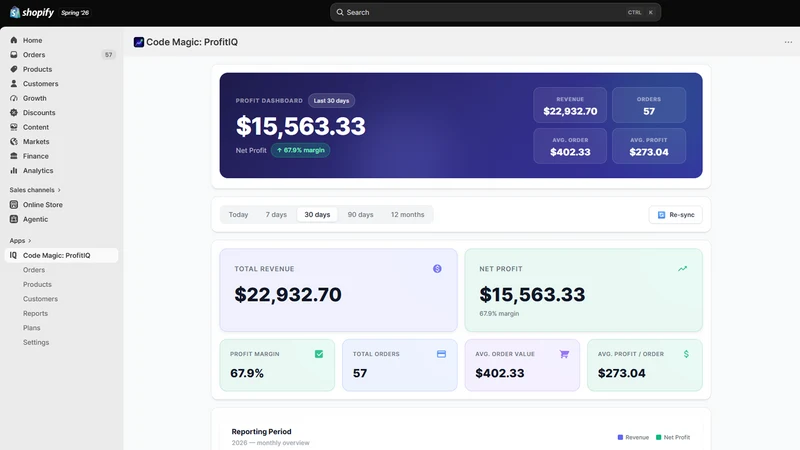Image resolution: width=800 pixels, height=450 pixels.
Task: Click the Avg. Profit $273.04 hero tile
Action: 649,146
